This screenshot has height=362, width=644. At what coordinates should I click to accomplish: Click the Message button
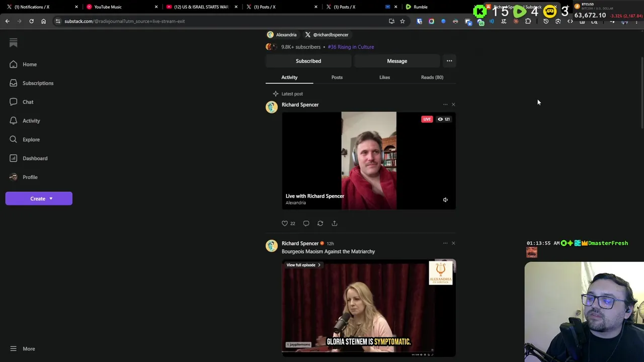(397, 61)
